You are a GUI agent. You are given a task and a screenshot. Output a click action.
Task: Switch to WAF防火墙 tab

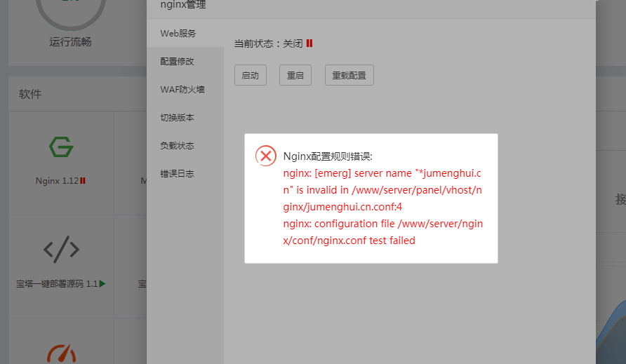click(185, 89)
